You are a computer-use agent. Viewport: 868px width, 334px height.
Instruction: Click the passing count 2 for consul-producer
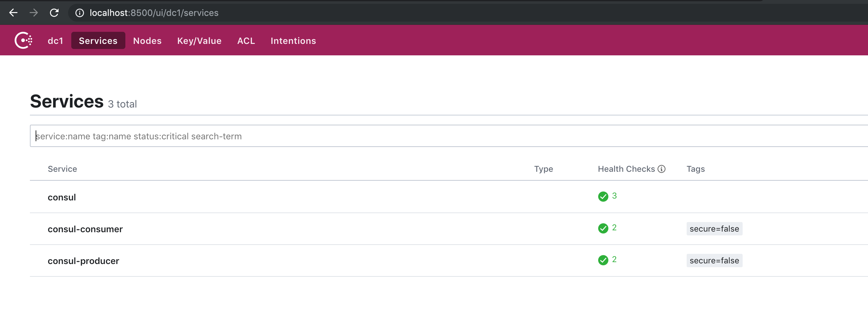click(614, 259)
